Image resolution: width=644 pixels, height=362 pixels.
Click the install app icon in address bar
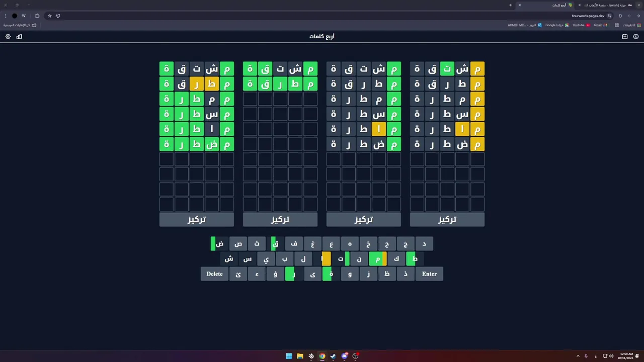tap(58, 16)
